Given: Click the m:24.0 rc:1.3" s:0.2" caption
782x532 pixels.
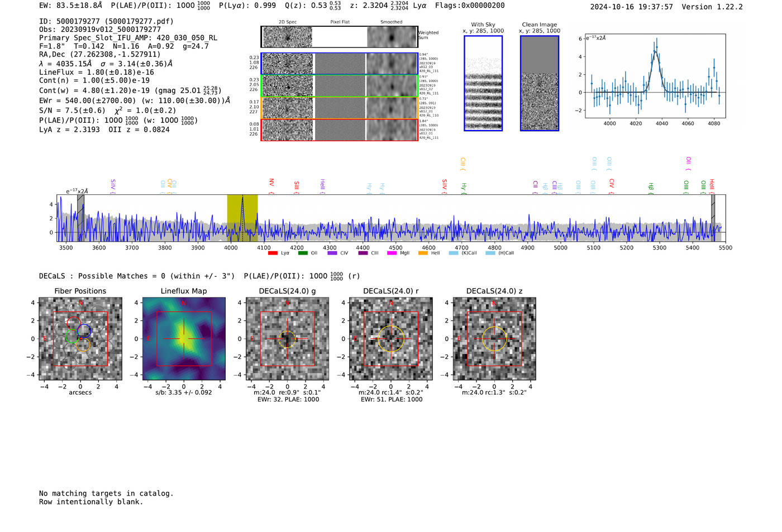Looking at the screenshot, I should pyautogui.click(x=494, y=392).
